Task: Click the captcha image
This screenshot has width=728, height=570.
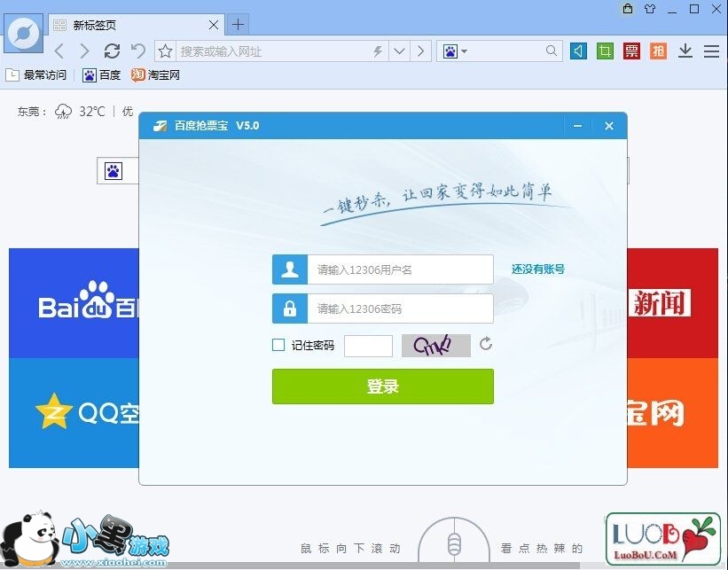Action: coord(436,346)
